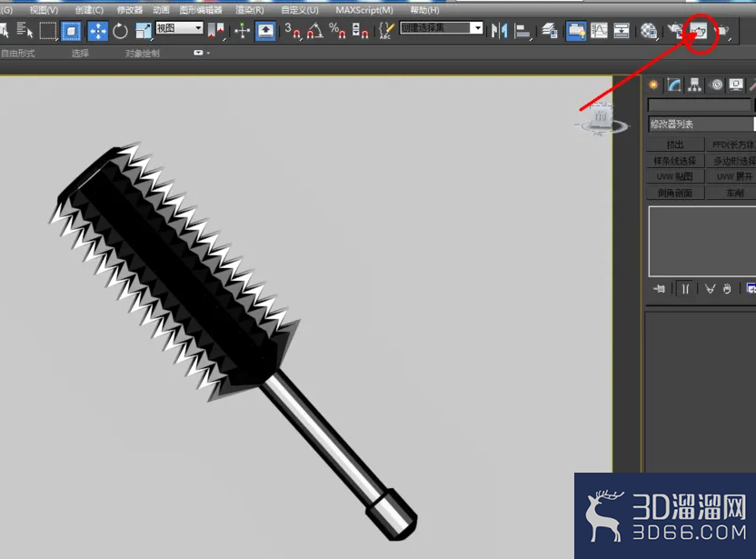This screenshot has width=756, height=559.
Task: Switch to 自由形式 ribbon tab
Action: (18, 53)
